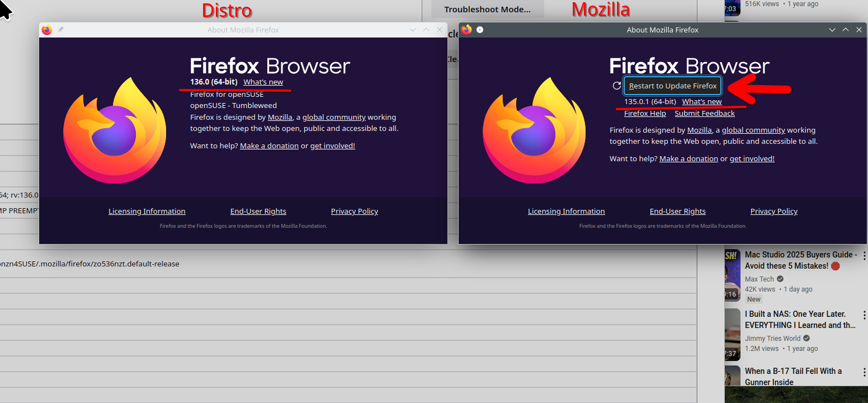868x403 pixels.
Task: Click Jimmy Tries World channel name
Action: tap(773, 339)
